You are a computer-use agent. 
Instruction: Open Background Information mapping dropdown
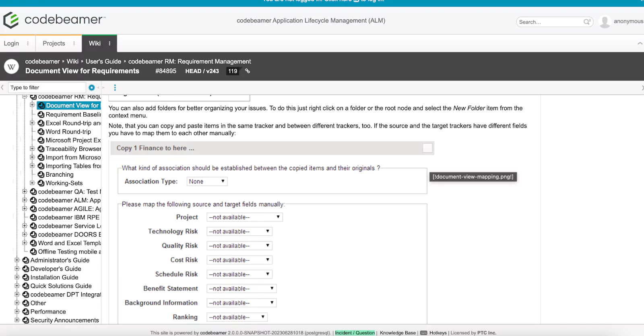[x=242, y=303]
